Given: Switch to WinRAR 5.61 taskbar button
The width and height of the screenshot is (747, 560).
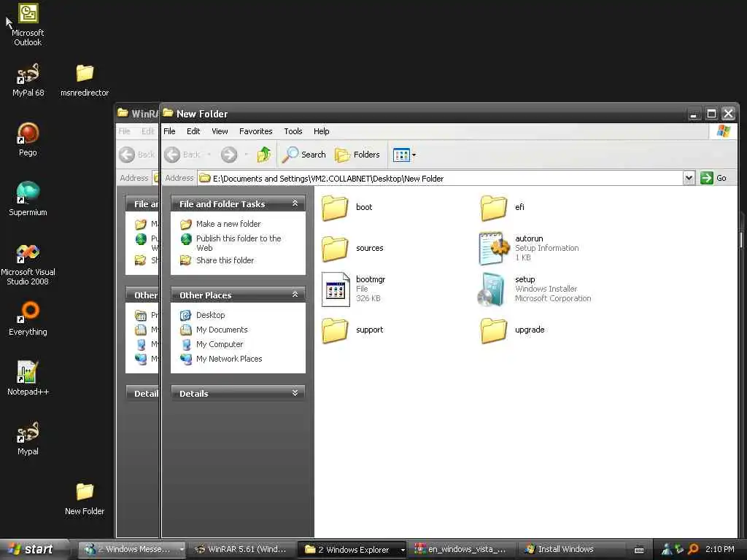Looking at the screenshot, I should tap(241, 549).
